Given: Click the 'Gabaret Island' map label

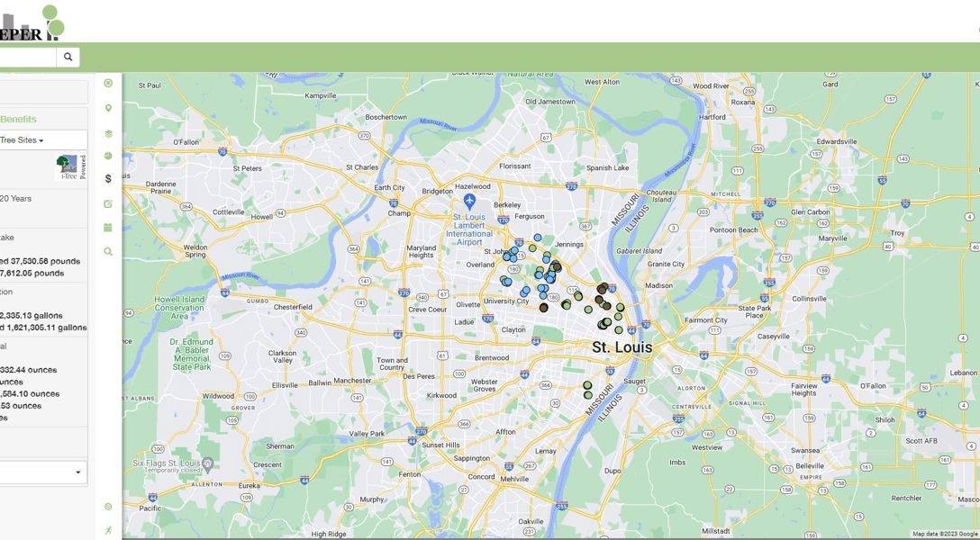Looking at the screenshot, I should [639, 251].
